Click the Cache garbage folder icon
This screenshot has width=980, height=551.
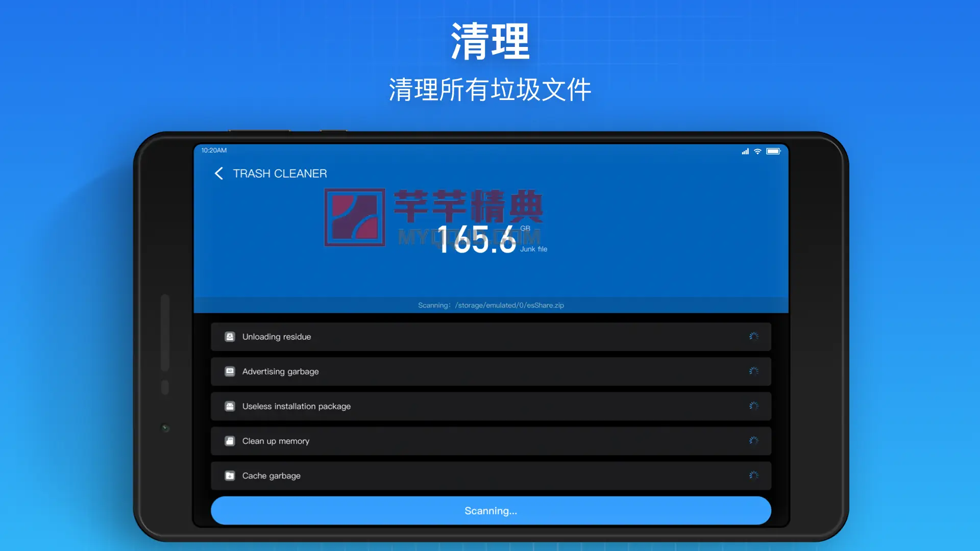(x=230, y=475)
